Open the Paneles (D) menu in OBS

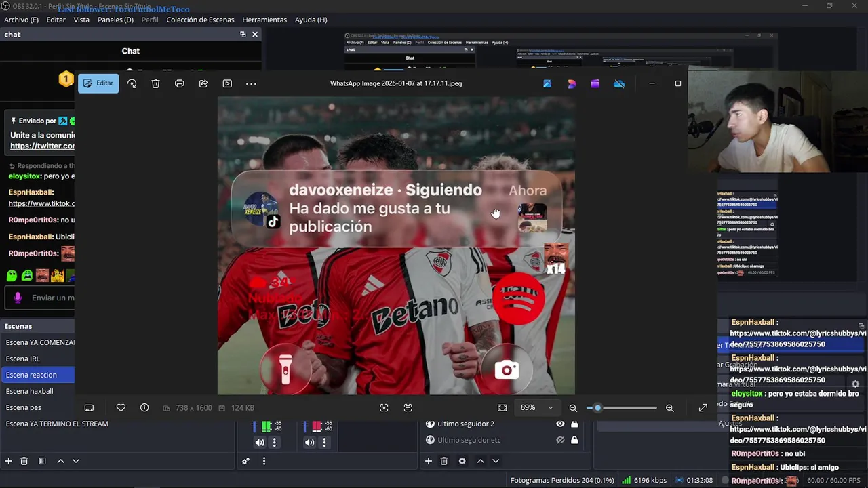coord(115,20)
